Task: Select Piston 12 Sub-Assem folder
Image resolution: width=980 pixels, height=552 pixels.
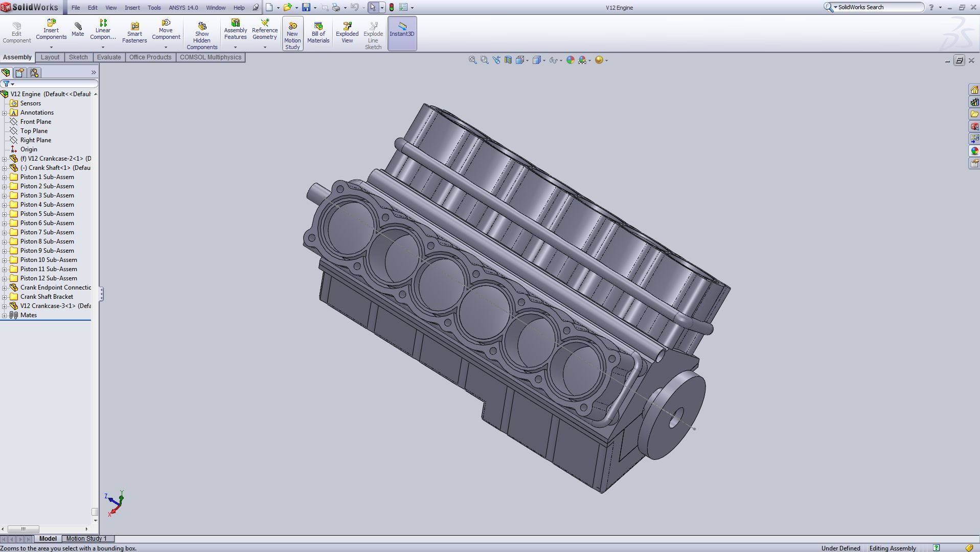Action: [x=43, y=278]
